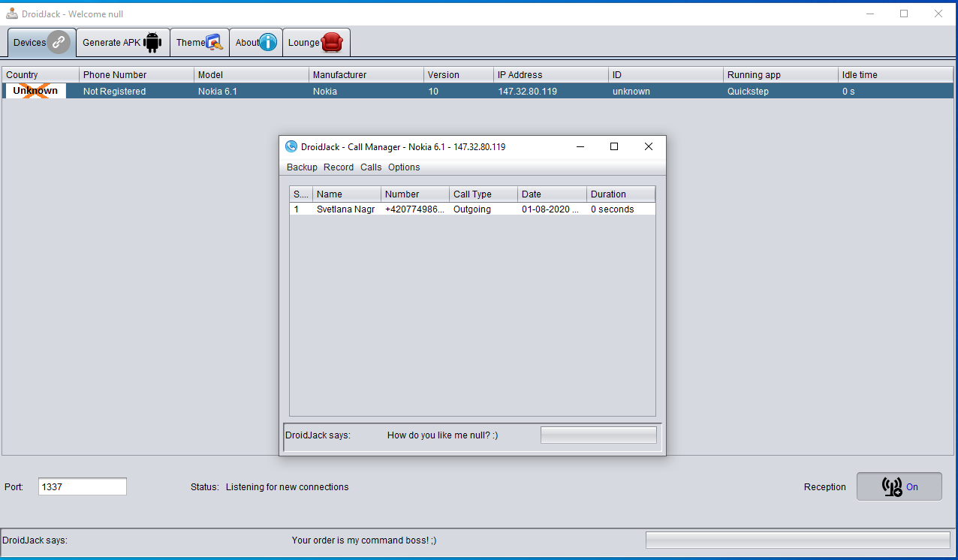Select the Svetlana Nagr call entry name
958x560 pixels.
tap(347, 209)
